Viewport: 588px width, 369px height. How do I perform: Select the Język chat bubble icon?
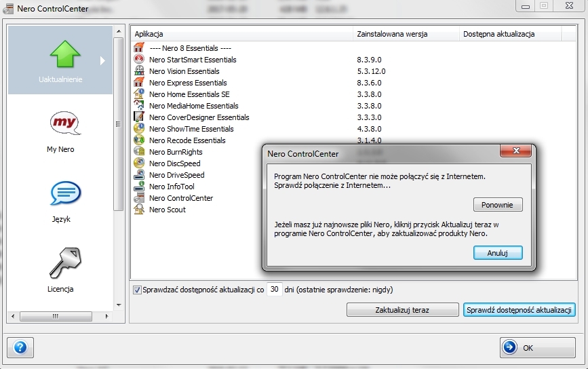coord(65,193)
